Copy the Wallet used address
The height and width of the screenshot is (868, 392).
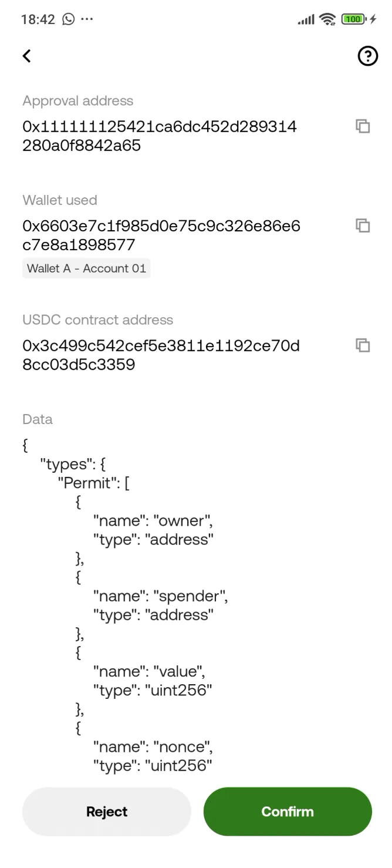tap(363, 226)
